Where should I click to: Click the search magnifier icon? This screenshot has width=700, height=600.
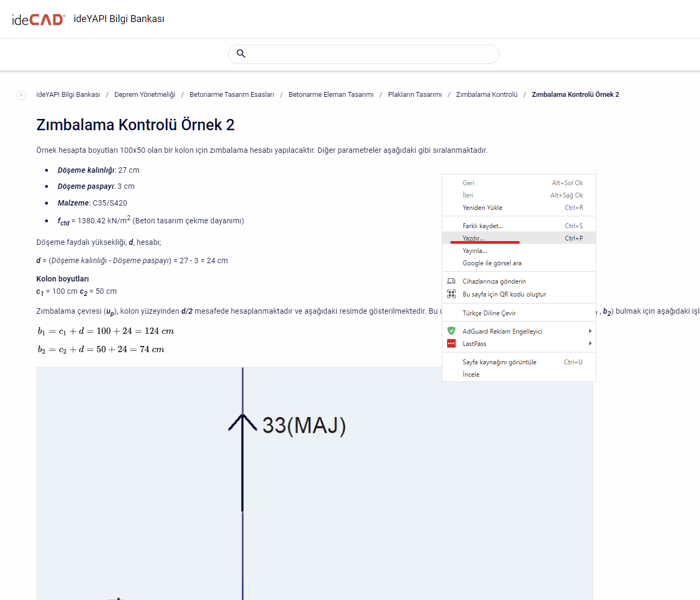click(241, 54)
